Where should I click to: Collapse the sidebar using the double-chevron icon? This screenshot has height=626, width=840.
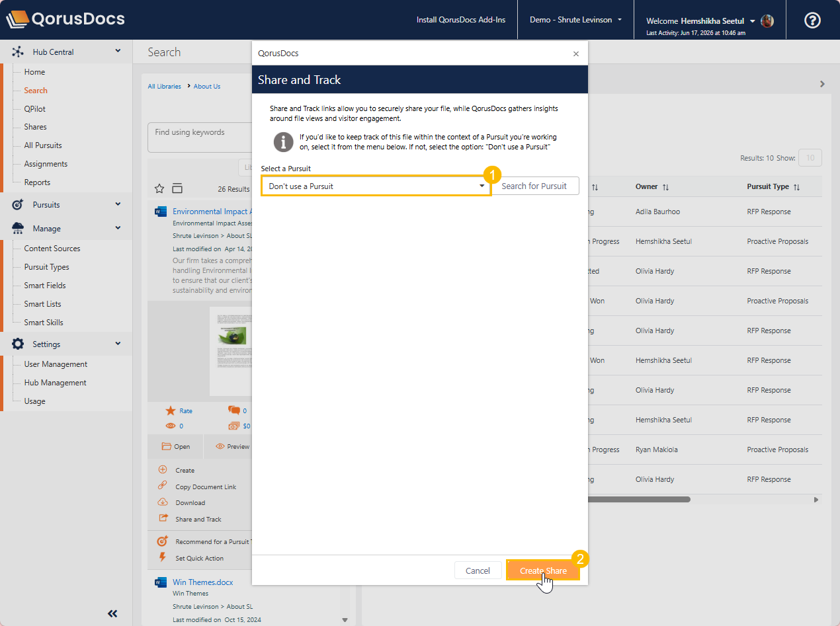[112, 613]
